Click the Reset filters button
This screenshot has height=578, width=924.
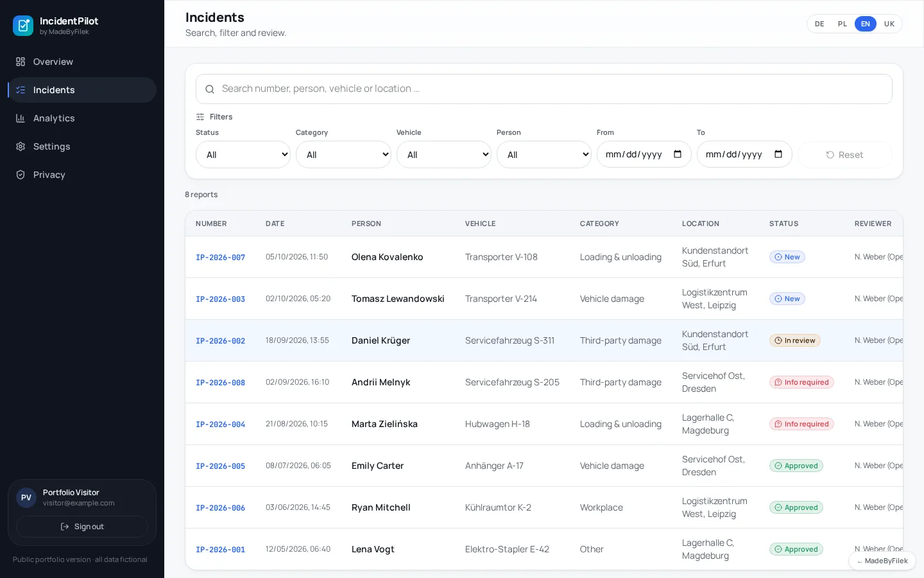coord(845,155)
